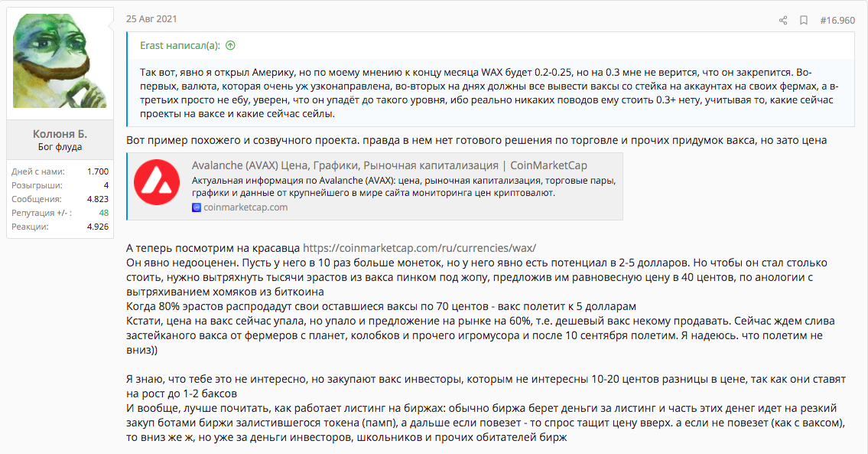Open the Avalanche (AVAX) CoinMarketCap link title
This screenshot has height=454, width=868.
tap(389, 165)
